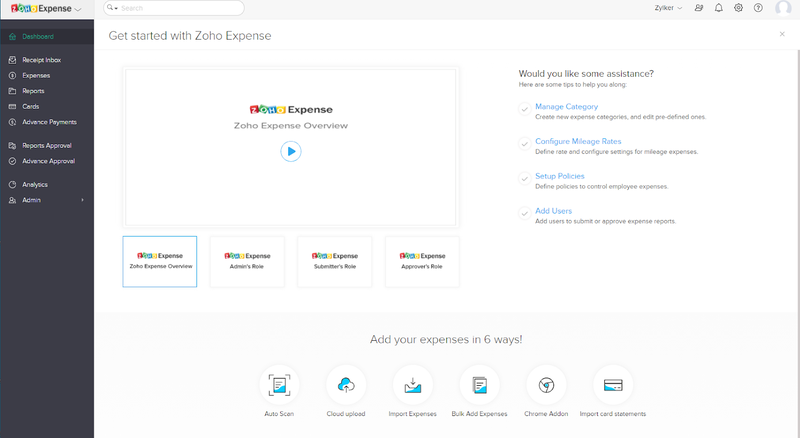Select the Import Expenses icon
The image size is (800, 438).
point(413,385)
